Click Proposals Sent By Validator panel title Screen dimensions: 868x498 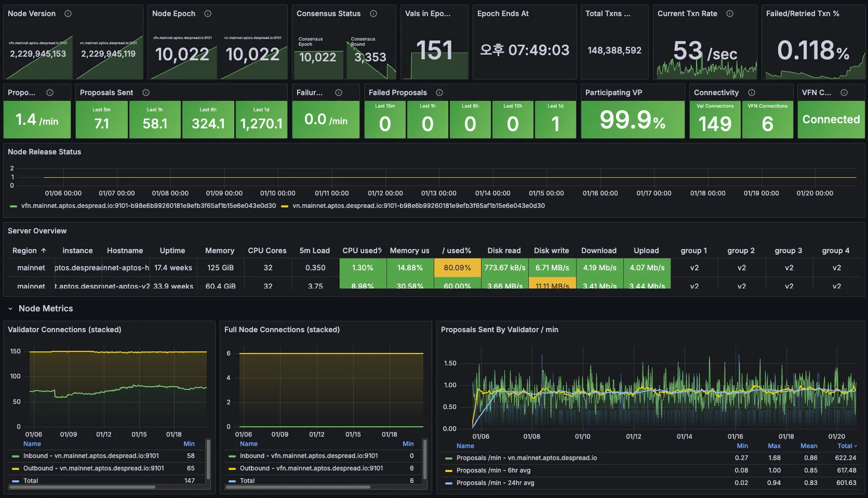tap(499, 330)
